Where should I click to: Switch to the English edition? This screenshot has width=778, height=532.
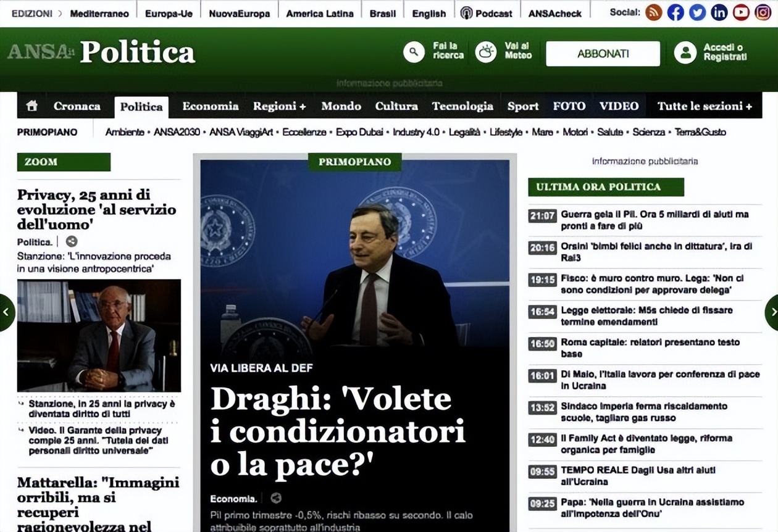click(429, 13)
